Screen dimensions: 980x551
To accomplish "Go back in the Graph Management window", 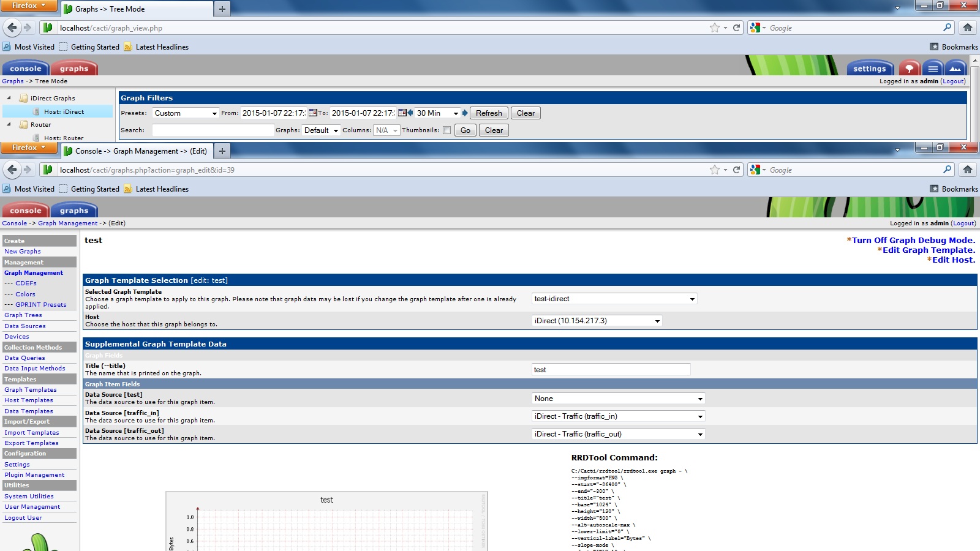I will click(x=12, y=170).
